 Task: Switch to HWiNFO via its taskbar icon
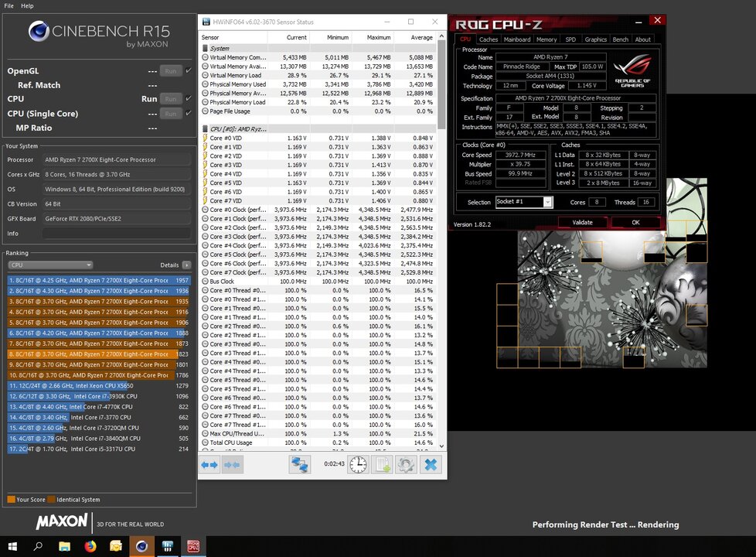click(x=167, y=546)
